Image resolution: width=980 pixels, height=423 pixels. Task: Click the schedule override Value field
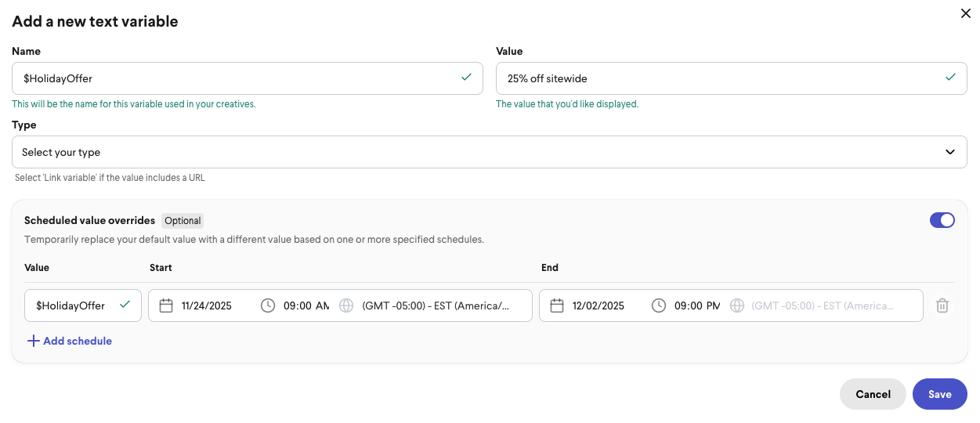point(83,305)
